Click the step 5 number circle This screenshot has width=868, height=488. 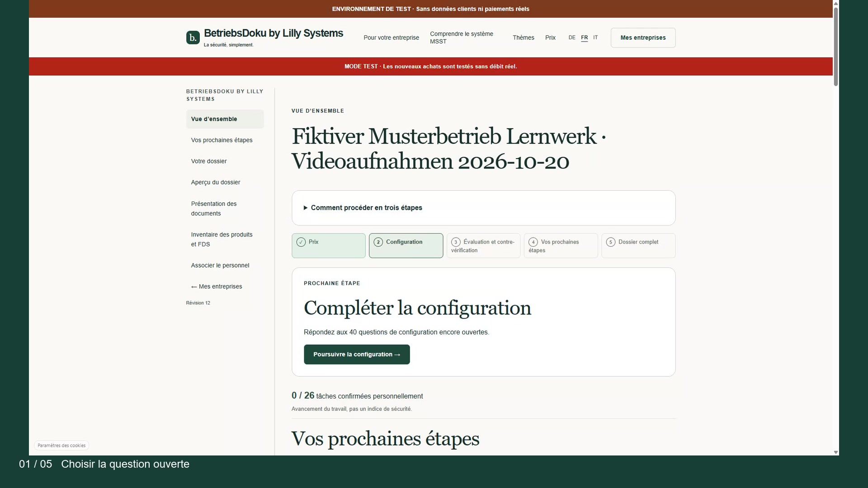click(611, 242)
